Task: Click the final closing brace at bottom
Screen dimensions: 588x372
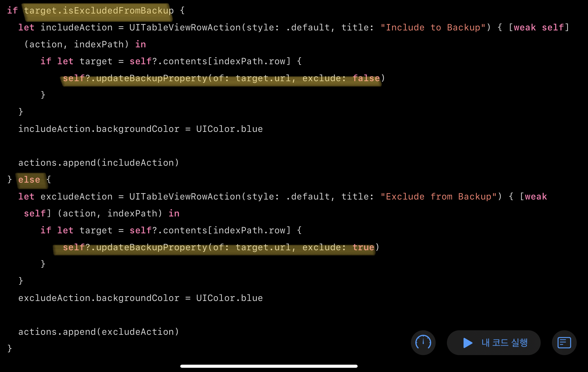Action: [x=10, y=349]
